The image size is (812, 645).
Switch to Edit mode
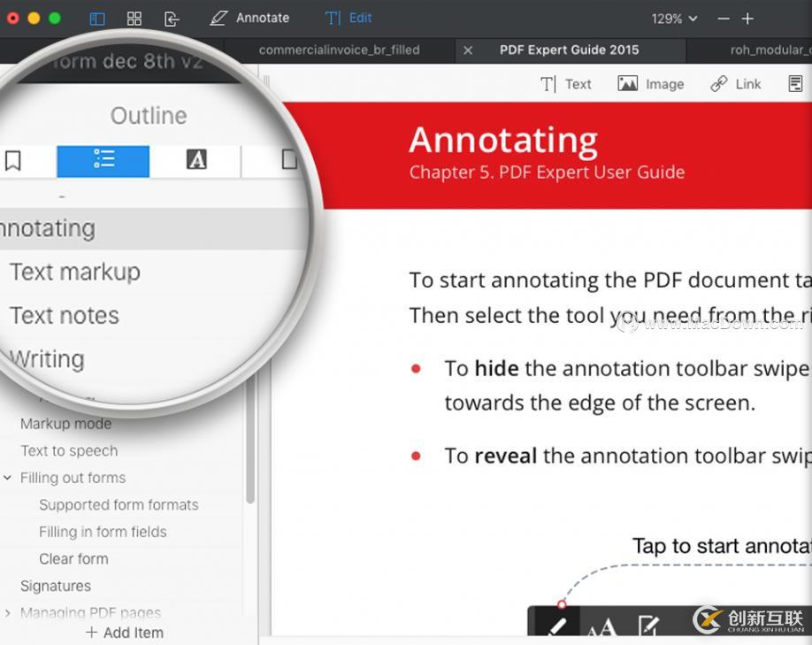pos(348,18)
